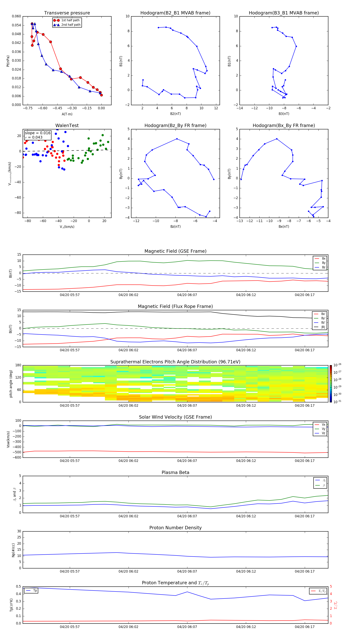Select 'Vz' in the solar wind legend
Viewport: 351px width, 644px height.
(x=320, y=433)
